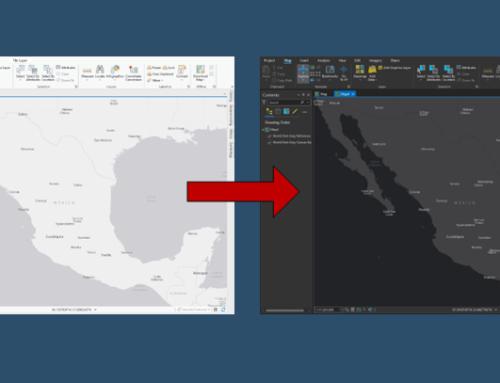
Task: Click the Contents pane horizontal scrollbar
Action: coord(285,310)
